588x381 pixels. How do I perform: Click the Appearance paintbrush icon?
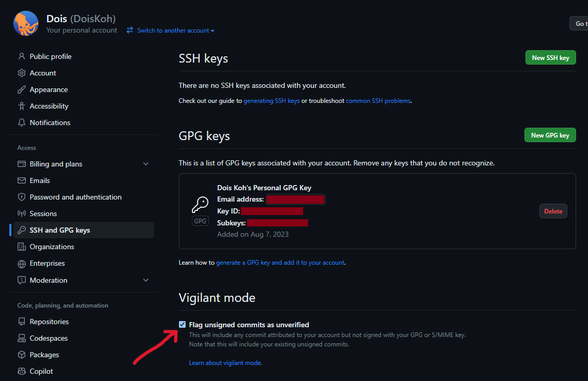[22, 89]
